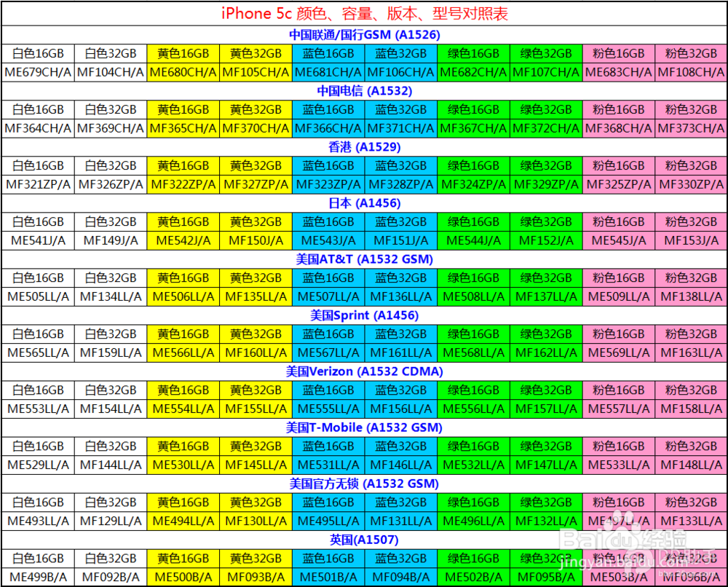Click cell ME493LL/A

38,521
